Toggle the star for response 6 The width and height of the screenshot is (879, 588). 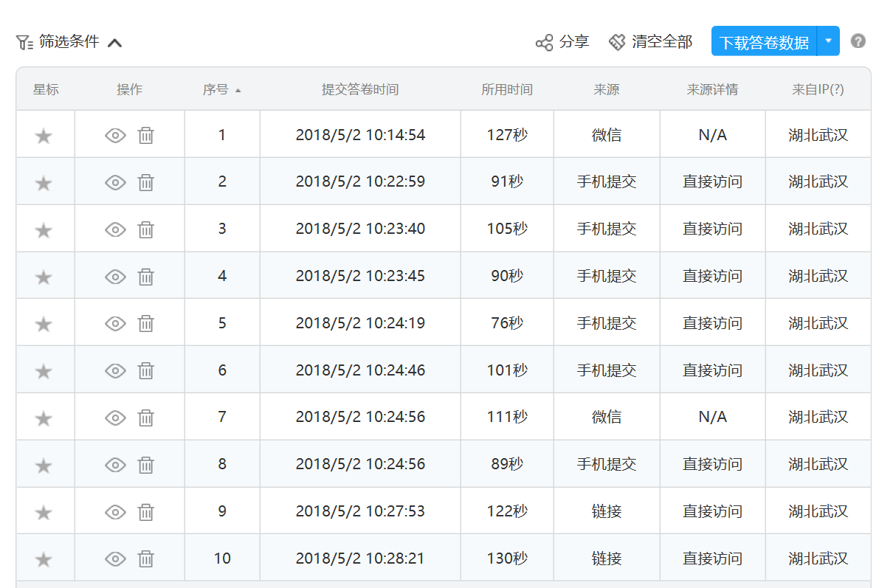point(44,371)
